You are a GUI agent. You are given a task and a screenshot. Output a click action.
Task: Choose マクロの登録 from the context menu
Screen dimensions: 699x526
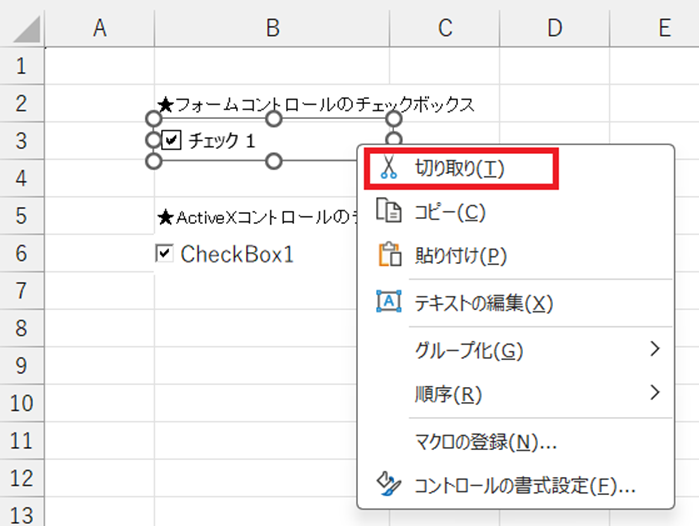coord(485,441)
